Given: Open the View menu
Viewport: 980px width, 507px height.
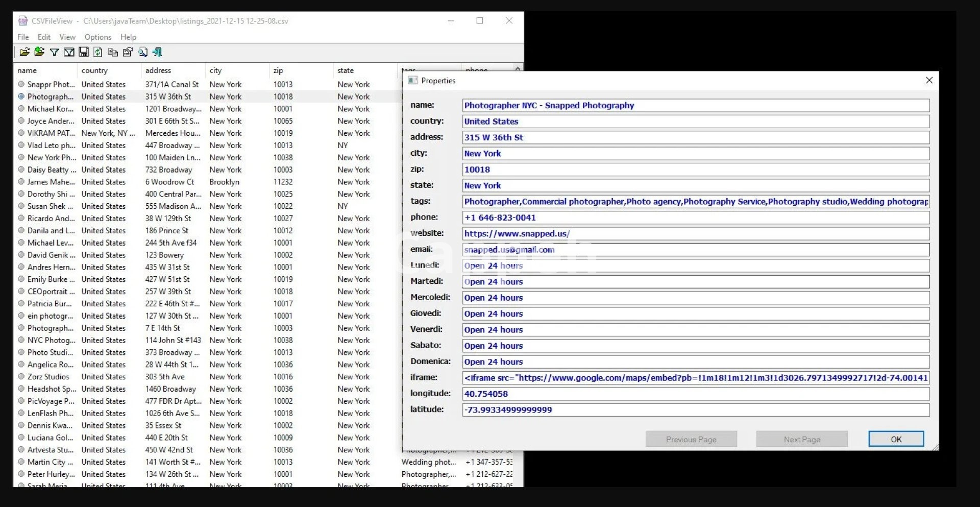Looking at the screenshot, I should coord(67,37).
